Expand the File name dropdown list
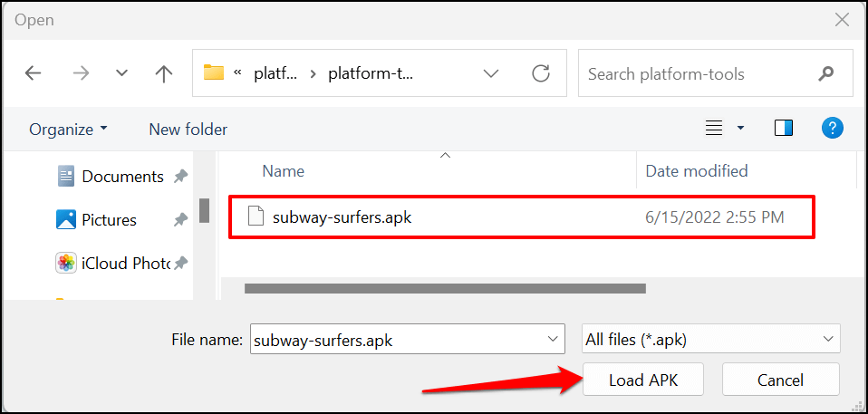 coord(553,340)
